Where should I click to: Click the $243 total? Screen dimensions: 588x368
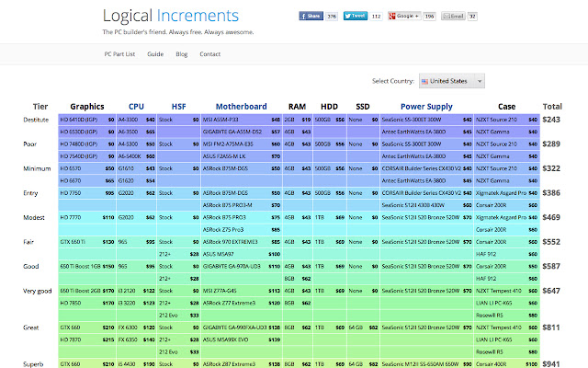(551, 120)
